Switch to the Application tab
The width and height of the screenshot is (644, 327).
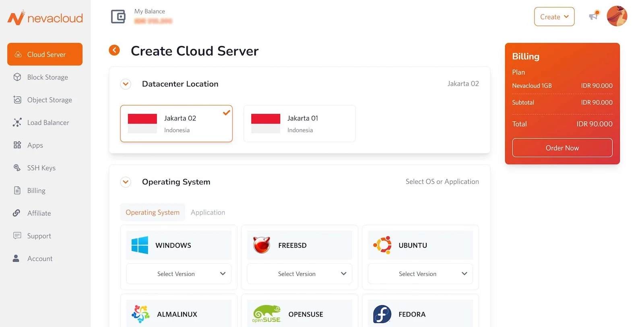click(208, 212)
